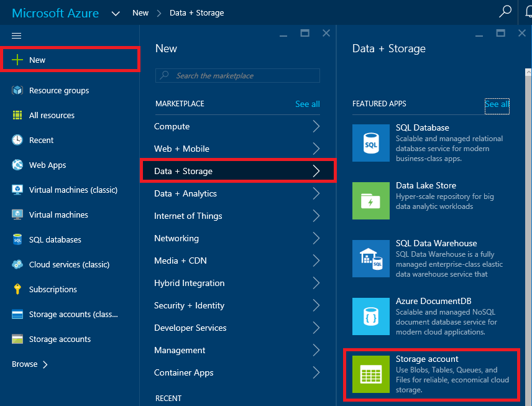Screen dimensions: 532x406
Task: Click the Search the marketplace field
Action: [x=237, y=76]
